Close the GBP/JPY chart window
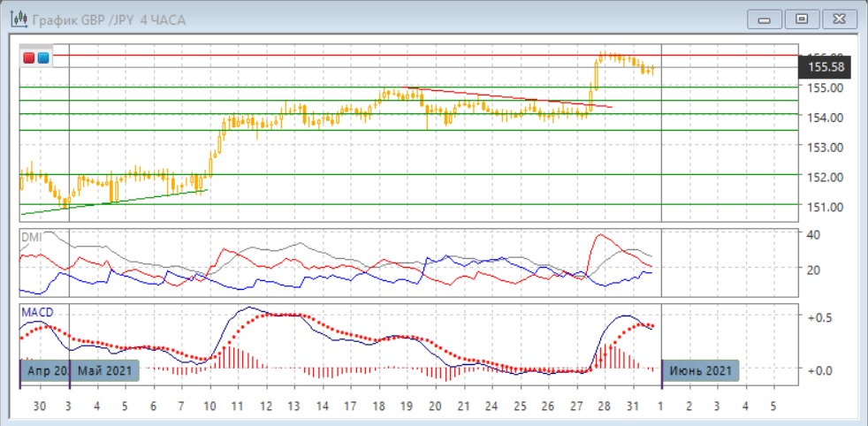This screenshot has width=868, height=426. point(838,19)
